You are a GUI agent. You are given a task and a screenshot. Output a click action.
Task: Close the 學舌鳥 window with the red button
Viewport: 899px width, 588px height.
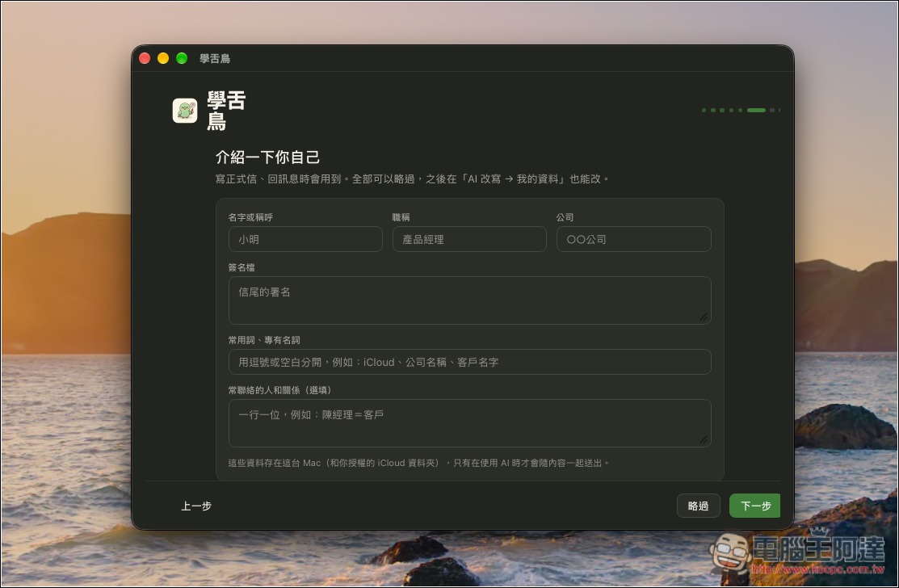[145, 58]
